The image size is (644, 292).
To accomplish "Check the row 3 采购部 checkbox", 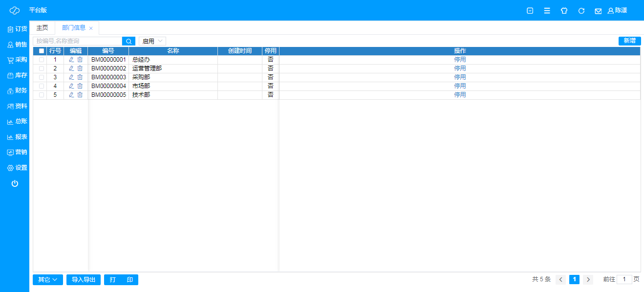I will (42, 77).
